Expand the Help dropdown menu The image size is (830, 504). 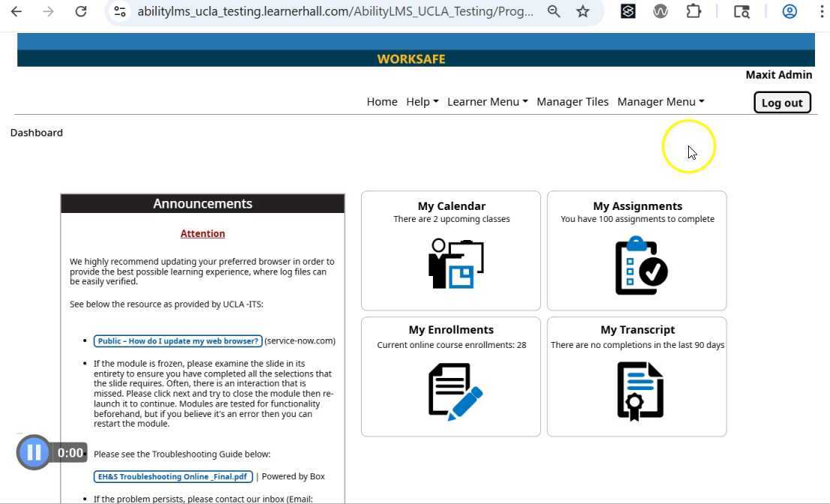tap(422, 101)
